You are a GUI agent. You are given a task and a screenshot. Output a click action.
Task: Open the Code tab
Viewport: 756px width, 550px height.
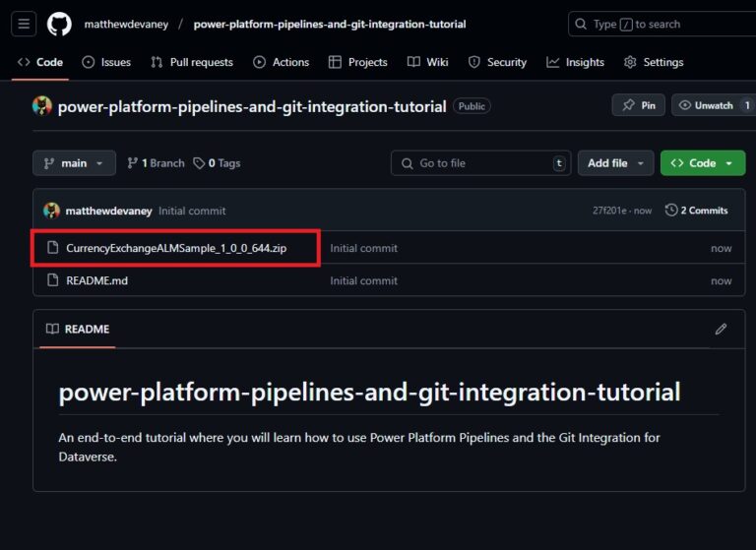[x=40, y=62]
